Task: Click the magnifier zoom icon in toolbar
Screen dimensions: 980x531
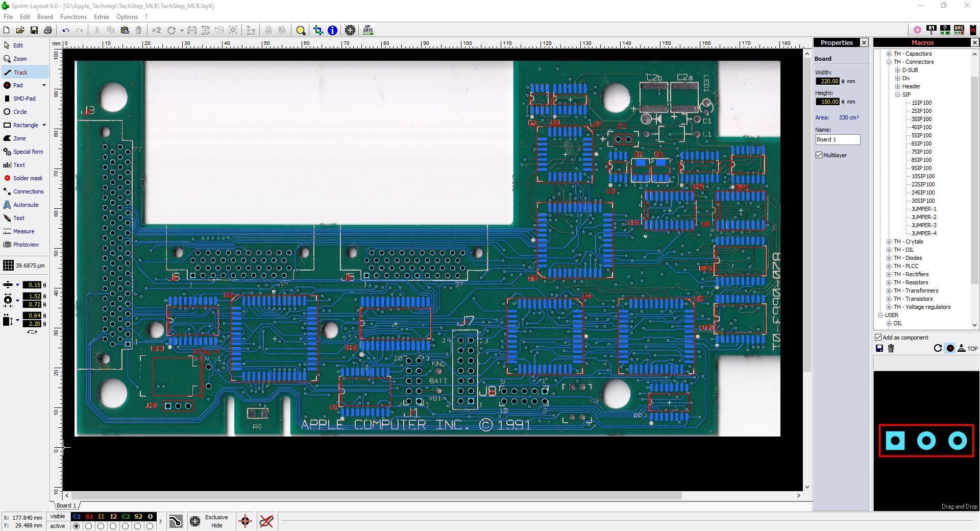Action: (x=301, y=30)
